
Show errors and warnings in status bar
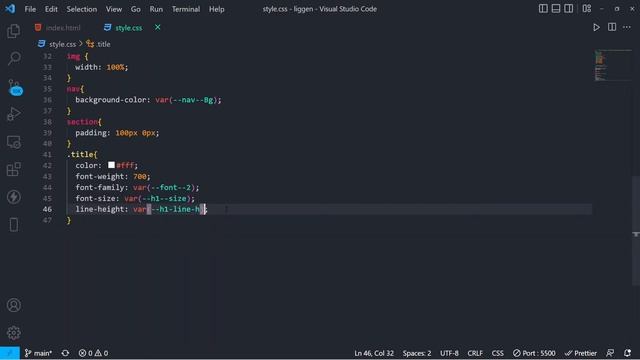tap(93, 353)
